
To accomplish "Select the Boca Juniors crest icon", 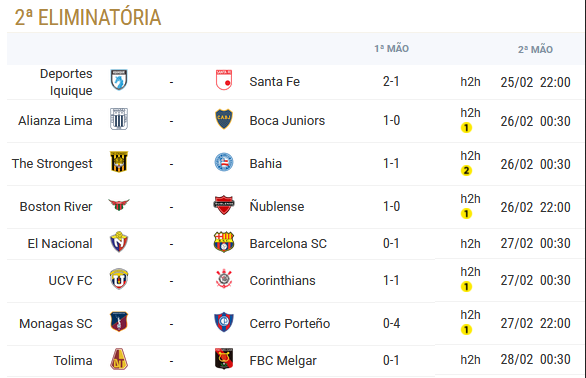I will 224,119.
